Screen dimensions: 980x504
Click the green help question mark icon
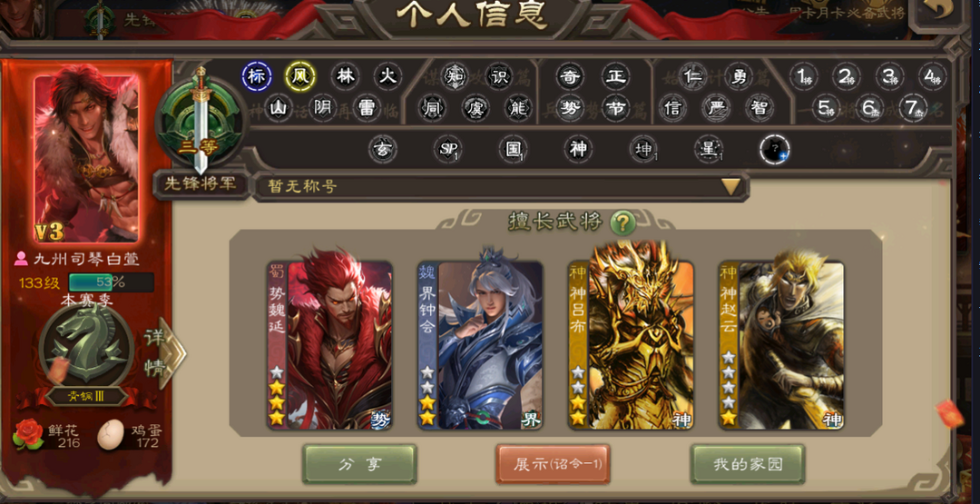[622, 222]
